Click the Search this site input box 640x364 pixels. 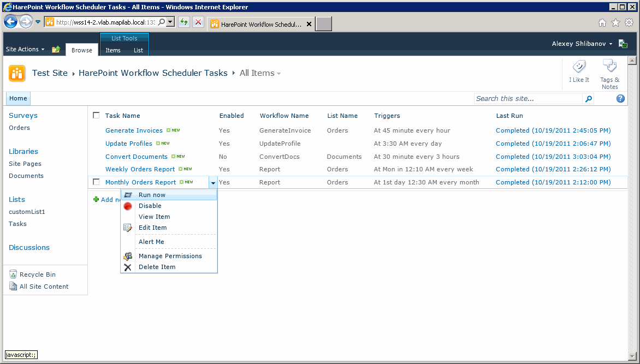(x=529, y=99)
